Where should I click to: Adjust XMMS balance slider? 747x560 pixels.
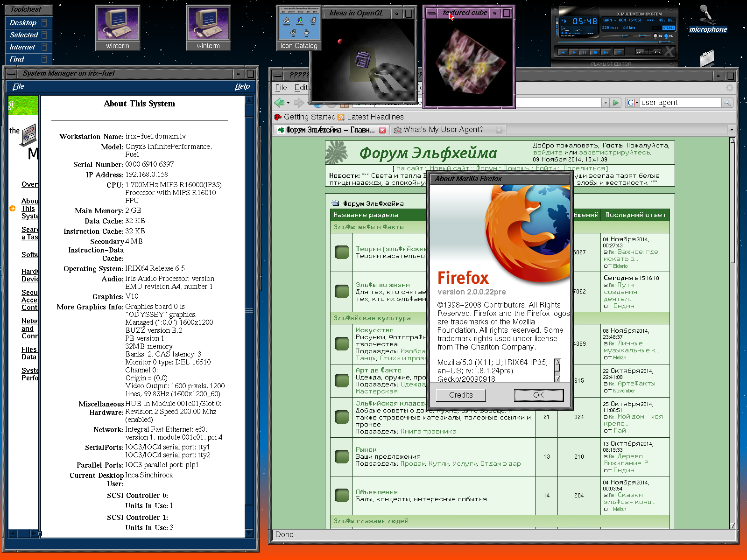[x=642, y=36]
